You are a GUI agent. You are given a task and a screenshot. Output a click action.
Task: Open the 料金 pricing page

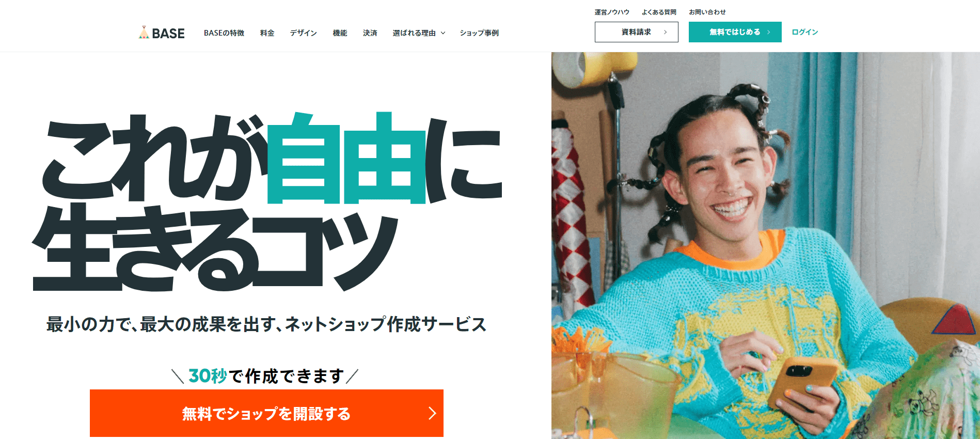(267, 33)
